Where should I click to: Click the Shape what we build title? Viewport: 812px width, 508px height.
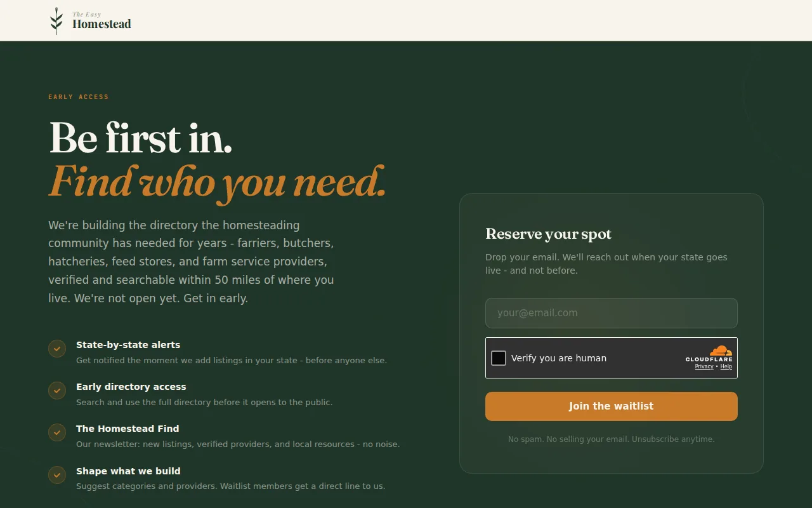[x=128, y=471]
